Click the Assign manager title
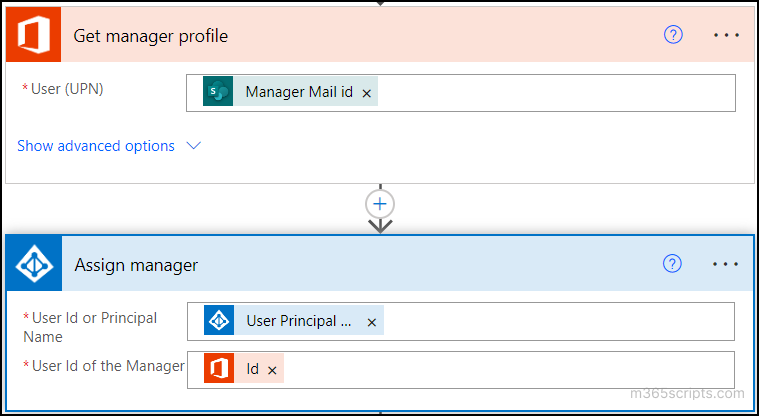759x416 pixels. tap(136, 265)
